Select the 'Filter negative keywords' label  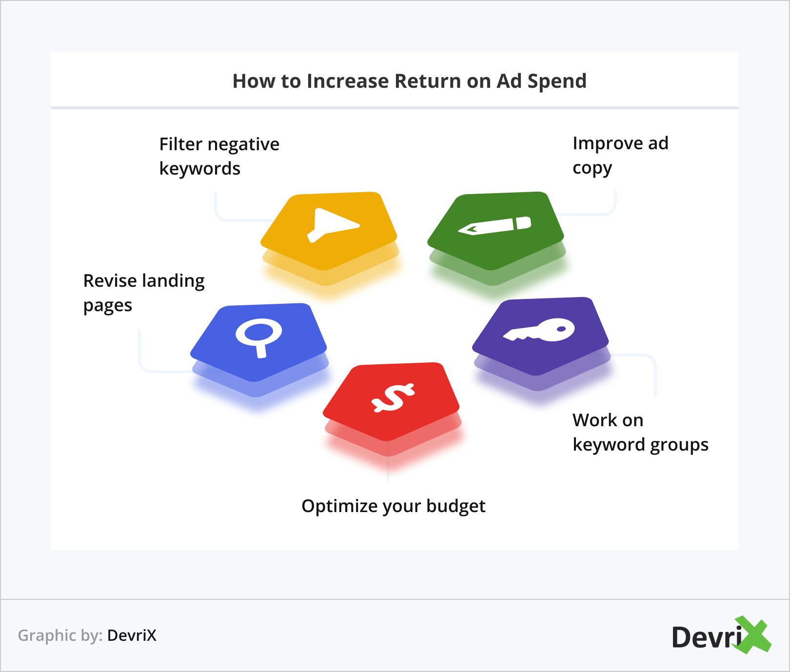click(x=219, y=156)
